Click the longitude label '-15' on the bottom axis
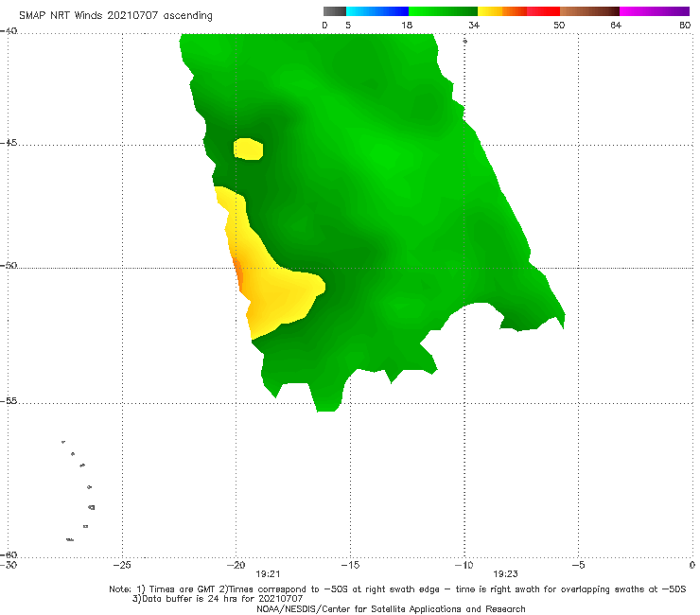 click(x=350, y=565)
